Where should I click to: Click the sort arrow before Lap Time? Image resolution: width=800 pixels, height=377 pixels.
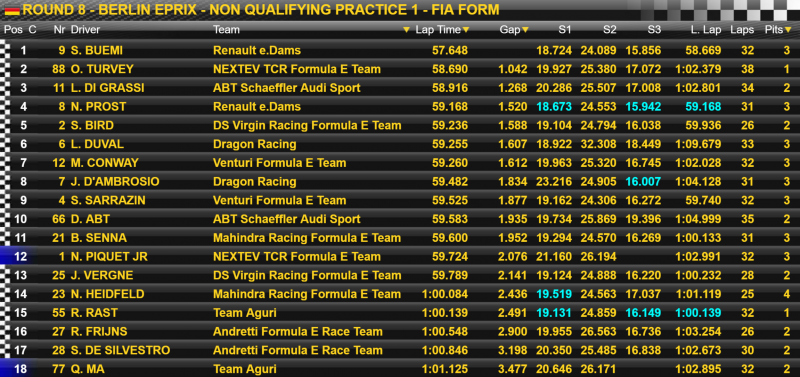[406, 30]
